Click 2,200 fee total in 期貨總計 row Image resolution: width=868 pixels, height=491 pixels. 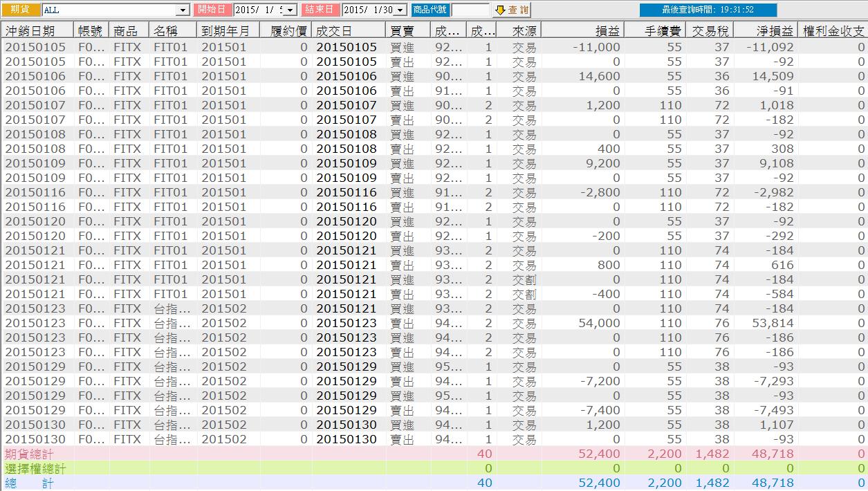coord(665,454)
